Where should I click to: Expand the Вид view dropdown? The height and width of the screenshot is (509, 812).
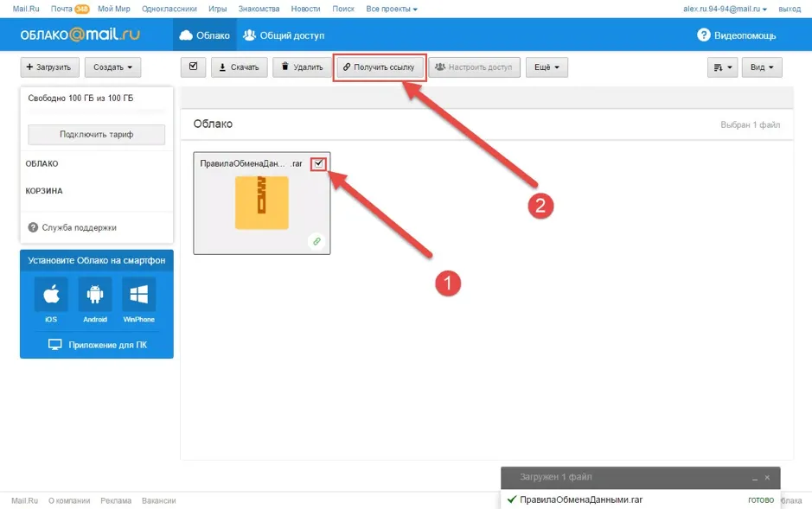tap(762, 67)
